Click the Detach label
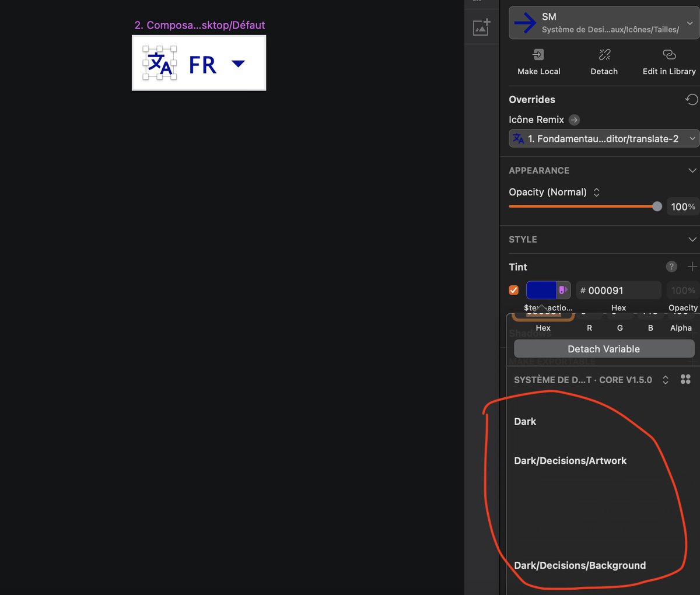The width and height of the screenshot is (700, 595). [604, 71]
